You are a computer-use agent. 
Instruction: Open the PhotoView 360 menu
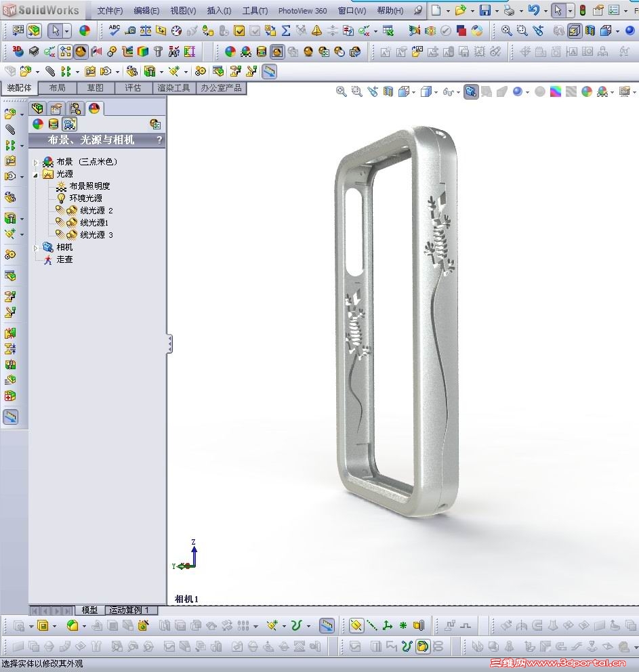coord(302,11)
